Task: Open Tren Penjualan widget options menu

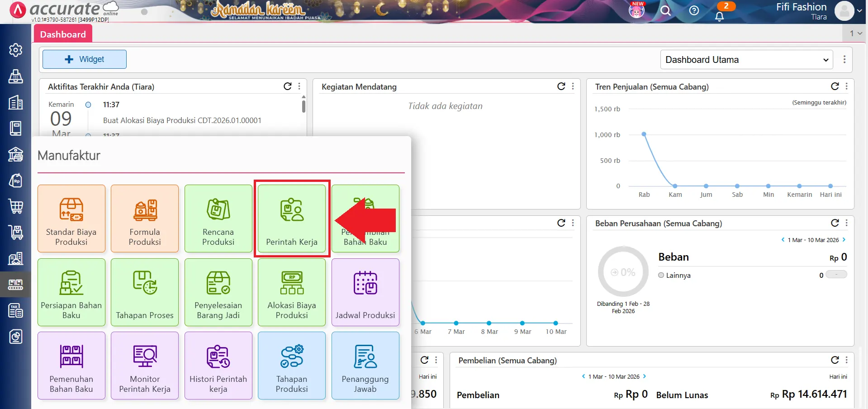Action: point(846,86)
